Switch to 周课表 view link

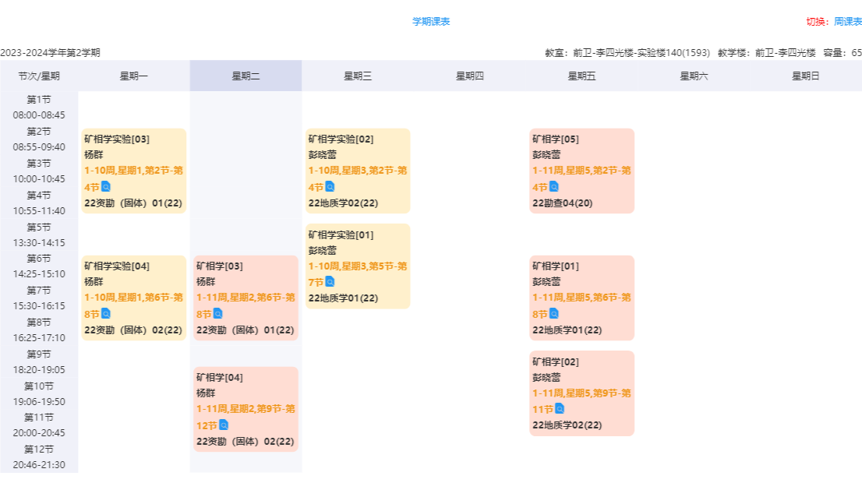[847, 22]
